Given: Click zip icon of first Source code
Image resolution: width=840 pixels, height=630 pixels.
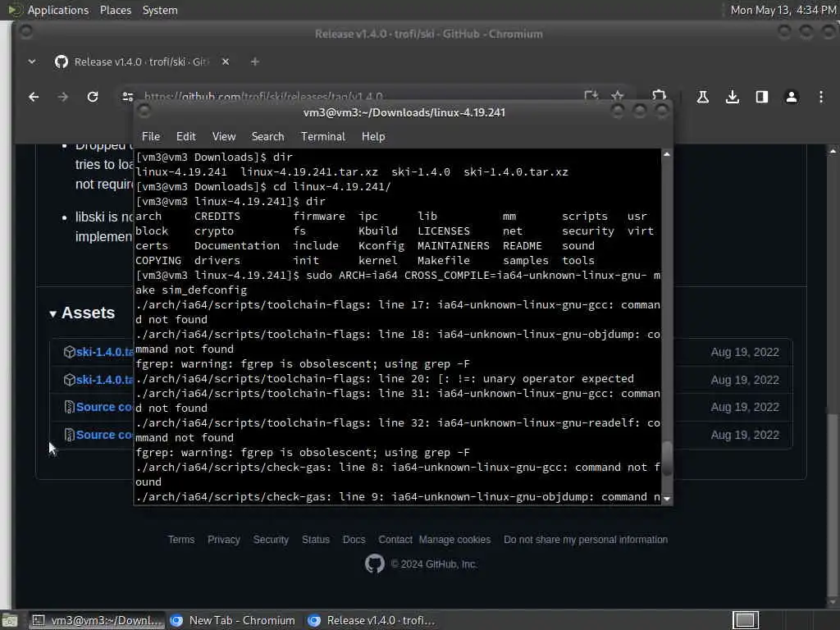Looking at the screenshot, I should coord(69,407).
